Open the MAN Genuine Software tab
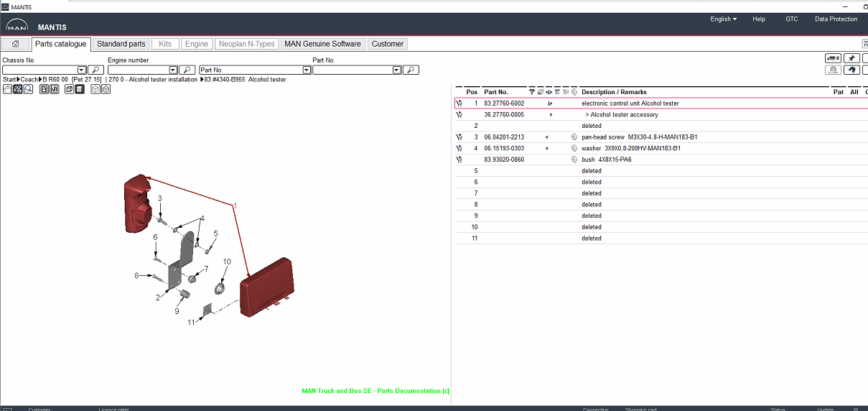This screenshot has width=868, height=411. tap(322, 44)
